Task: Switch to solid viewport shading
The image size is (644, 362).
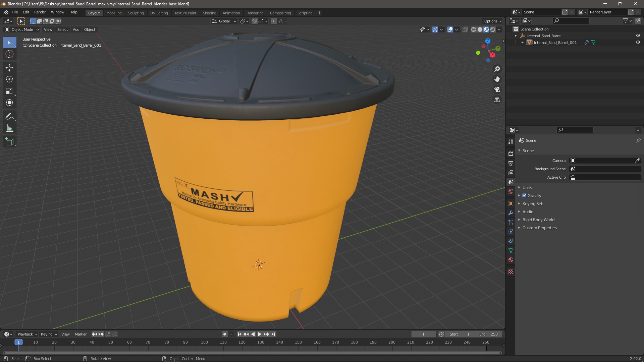Action: (480, 29)
